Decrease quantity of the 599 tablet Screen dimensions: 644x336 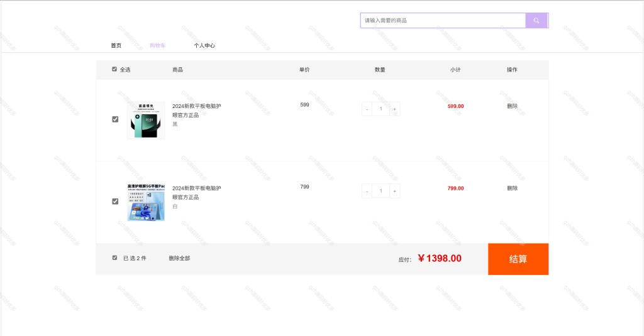(x=367, y=109)
